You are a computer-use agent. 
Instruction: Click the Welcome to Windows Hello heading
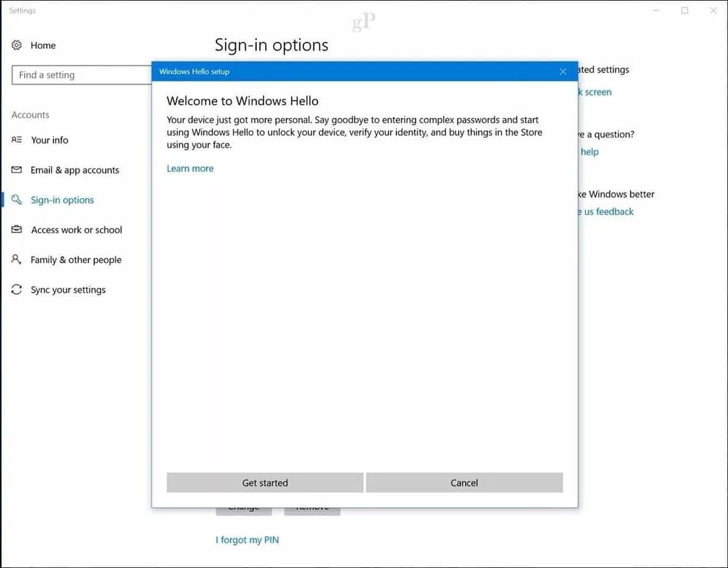[x=243, y=101]
